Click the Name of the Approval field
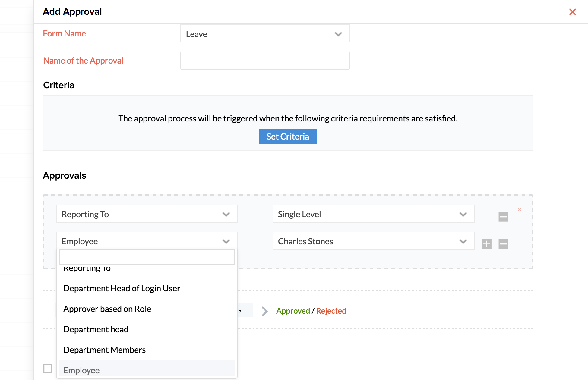This screenshot has height=380, width=588. (x=265, y=61)
